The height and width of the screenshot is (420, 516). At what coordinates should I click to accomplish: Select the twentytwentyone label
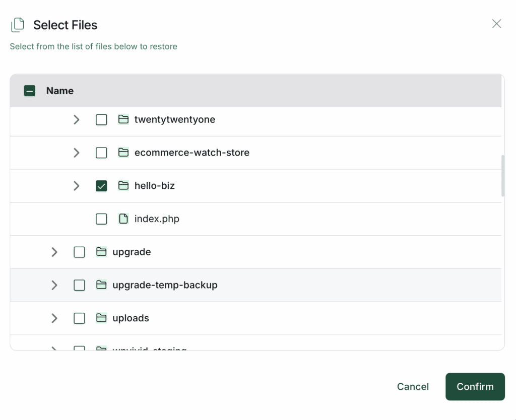point(175,119)
